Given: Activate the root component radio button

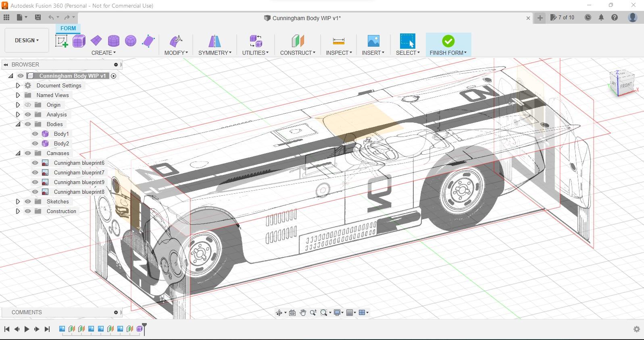Looking at the screenshot, I should pyautogui.click(x=114, y=76).
